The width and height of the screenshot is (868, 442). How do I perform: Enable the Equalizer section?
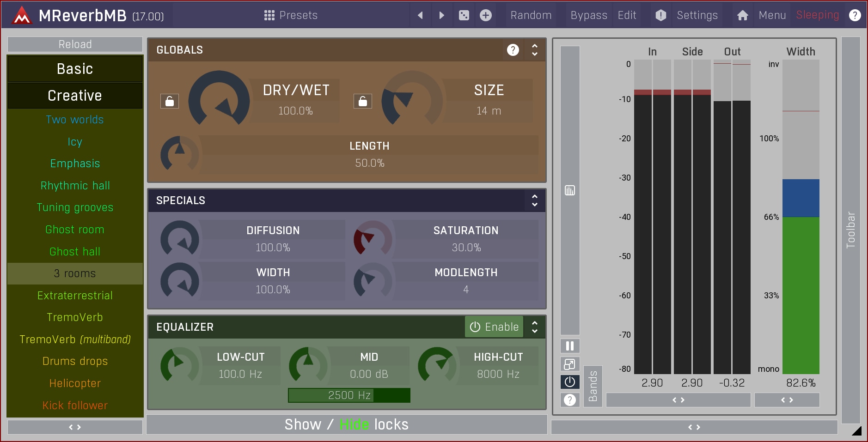coord(494,327)
